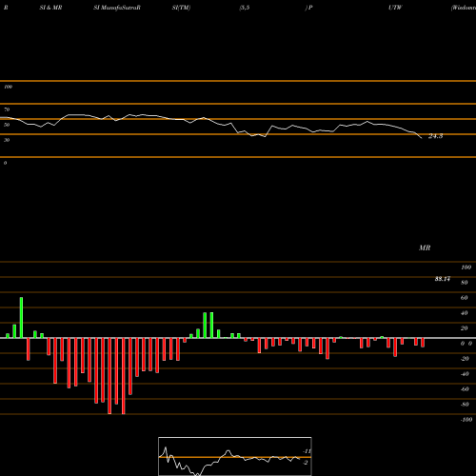
Task: Open the mini line chart thumbnail
Action: coord(235,456)
